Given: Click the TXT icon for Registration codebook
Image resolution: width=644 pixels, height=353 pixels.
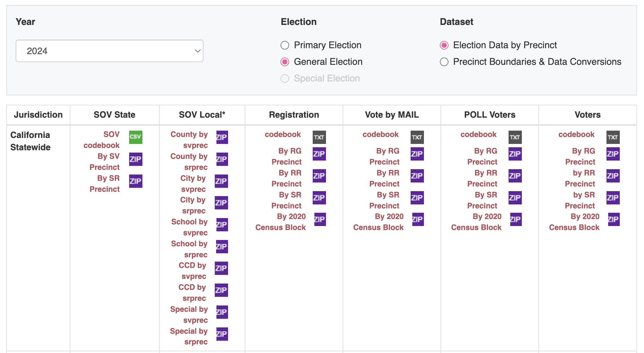Looking at the screenshot, I should click(319, 137).
